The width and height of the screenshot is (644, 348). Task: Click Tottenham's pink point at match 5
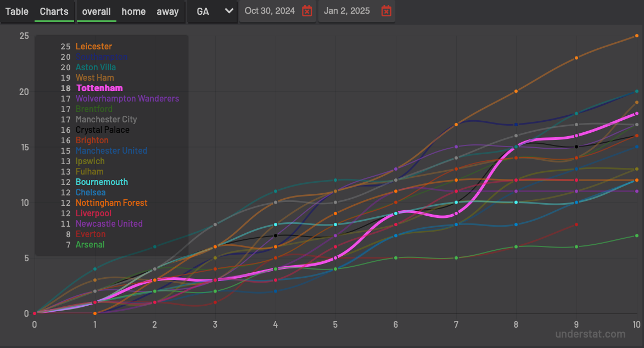[x=335, y=258]
